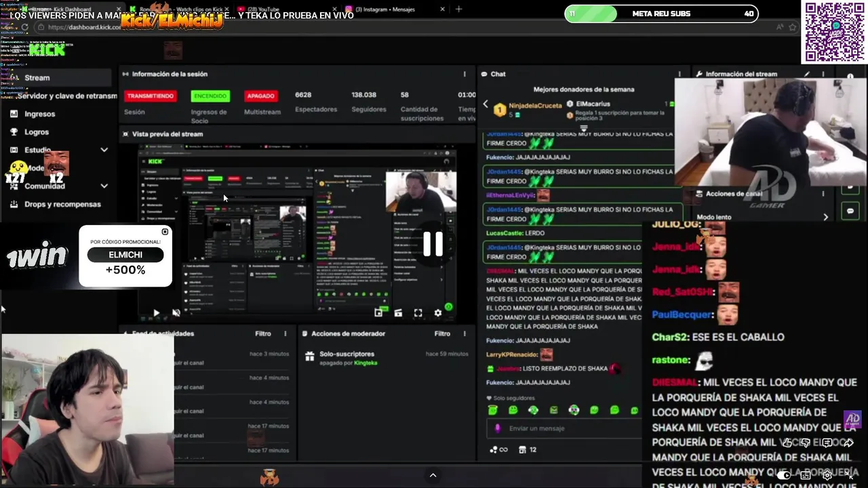Click the first emote in chat emote row
The image size is (868, 488).
point(493,410)
